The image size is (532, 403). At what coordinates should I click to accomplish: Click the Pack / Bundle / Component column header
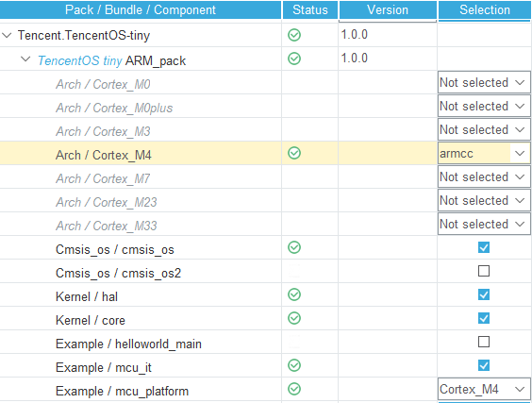[x=141, y=9]
